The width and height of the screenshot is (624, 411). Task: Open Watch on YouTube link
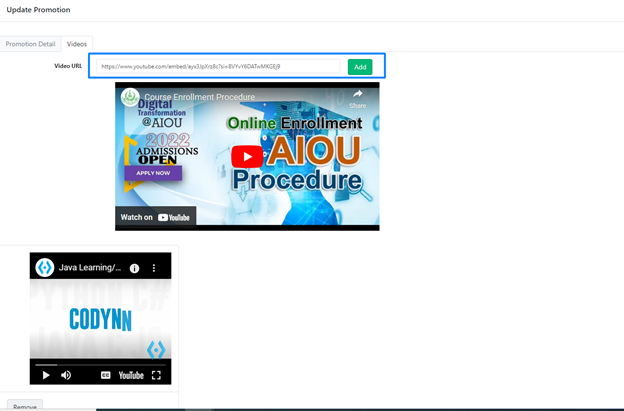(x=155, y=217)
